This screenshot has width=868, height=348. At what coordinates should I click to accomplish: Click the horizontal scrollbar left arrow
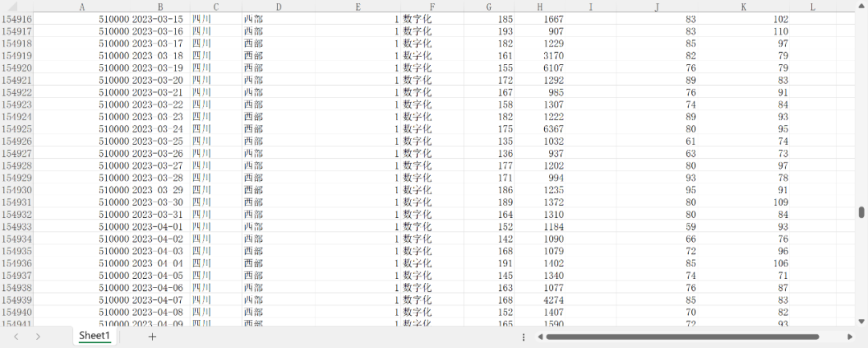pos(540,337)
